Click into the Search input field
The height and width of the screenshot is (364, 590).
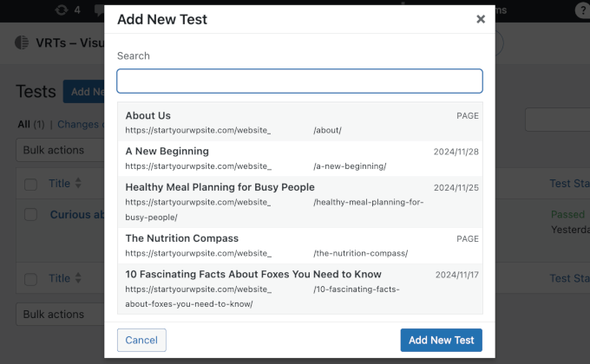299,81
